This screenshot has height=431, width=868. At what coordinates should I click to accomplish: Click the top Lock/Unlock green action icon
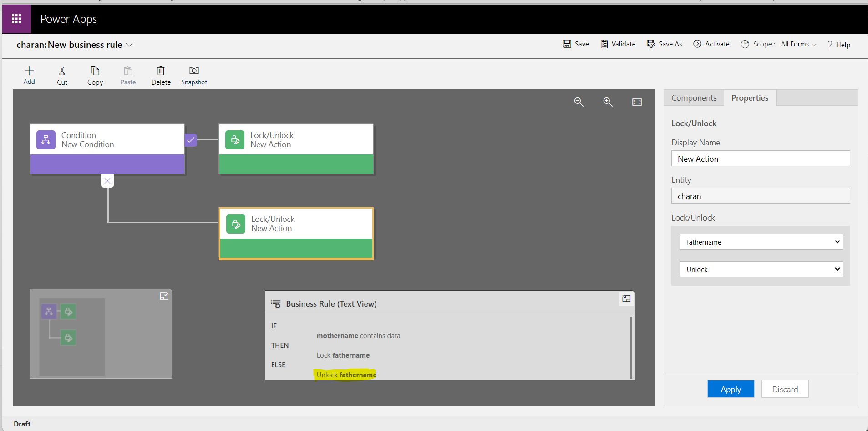[x=235, y=140]
